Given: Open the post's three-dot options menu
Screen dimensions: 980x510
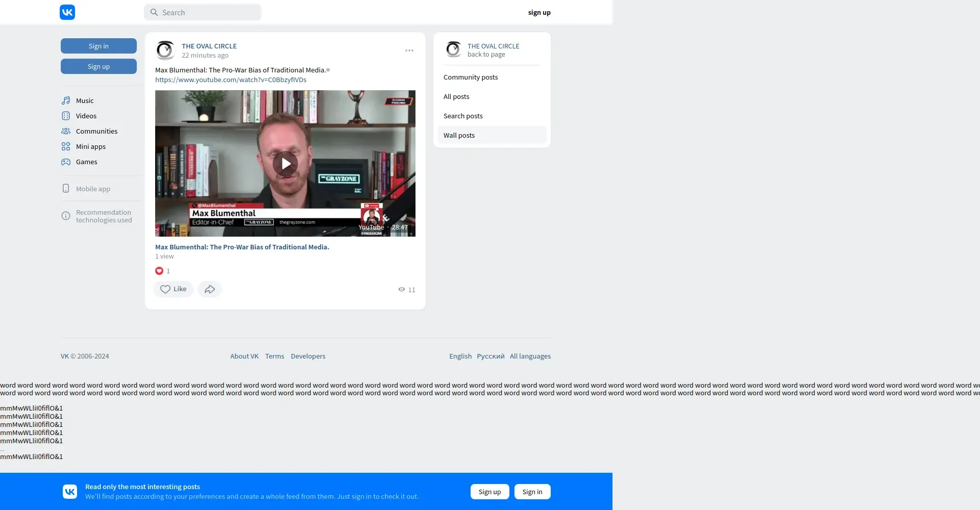Looking at the screenshot, I should 409,50.
